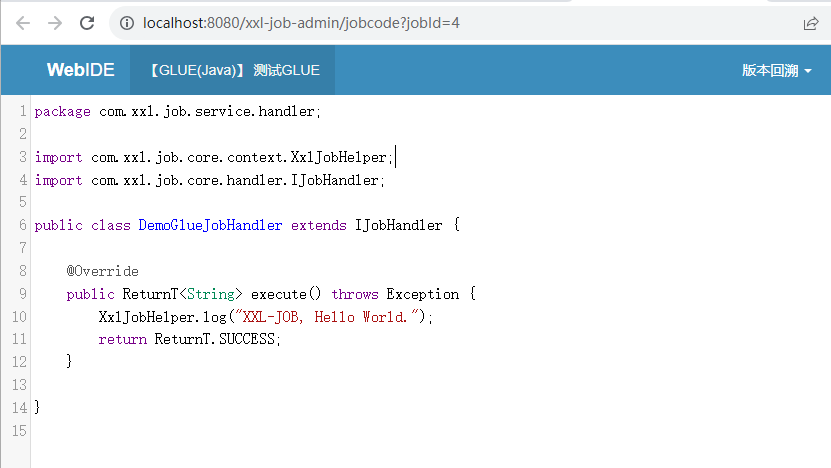Click the String type in ReturnT<String>
831x468 pixels.
[211, 294]
